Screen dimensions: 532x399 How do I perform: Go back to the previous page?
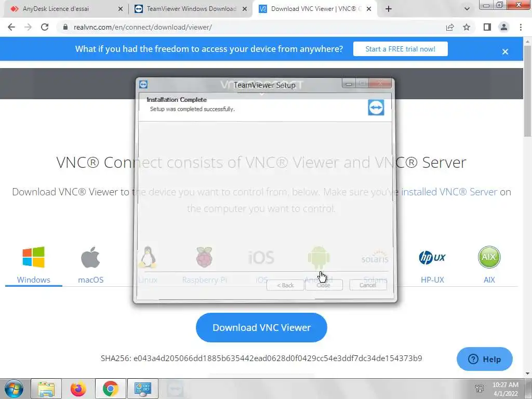pos(11,27)
